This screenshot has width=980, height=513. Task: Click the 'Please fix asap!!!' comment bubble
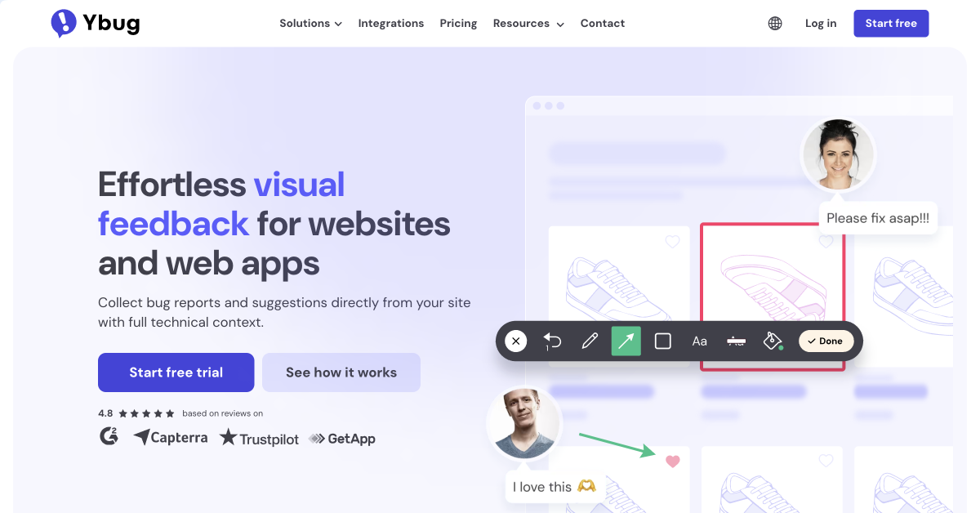tap(877, 218)
